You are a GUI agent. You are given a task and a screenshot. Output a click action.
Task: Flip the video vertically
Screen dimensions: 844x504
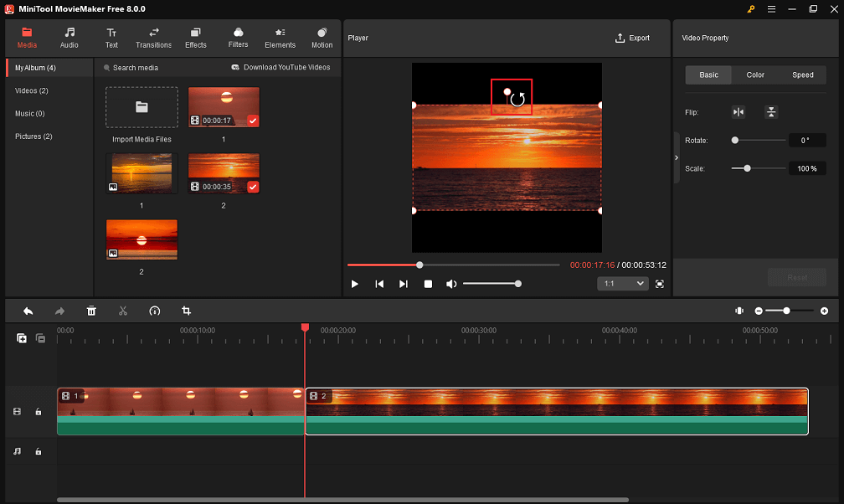[771, 112]
